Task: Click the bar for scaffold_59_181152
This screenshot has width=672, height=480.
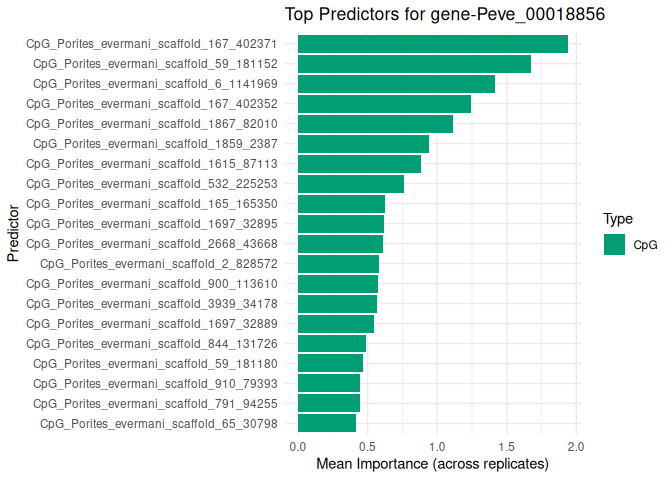Action: 414,64
